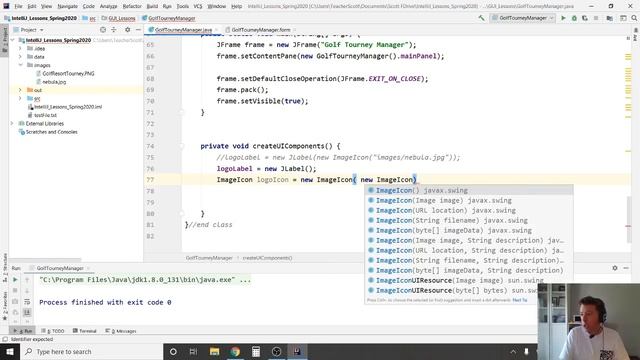The height and width of the screenshot is (360, 640).
Task: Toggle scroll-to-end icon in Run panel
Action: point(27,312)
